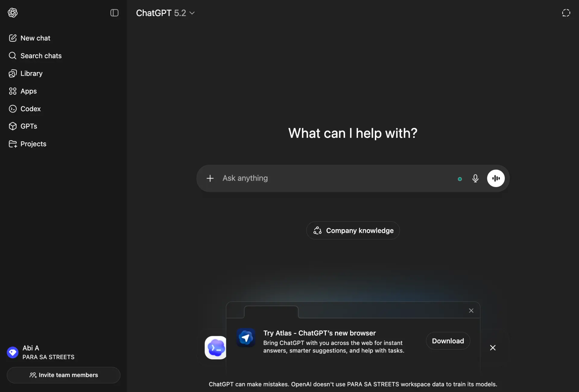
Task: Click the plus attachment icon in prompt box
Action: tap(210, 178)
